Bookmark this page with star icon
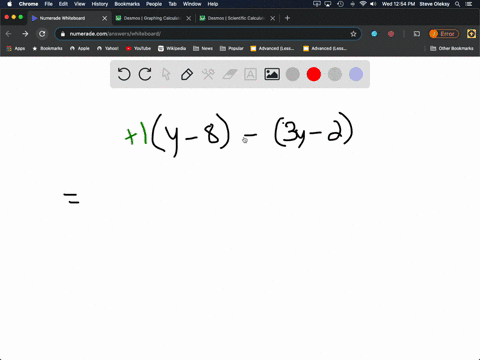Screen dimensions: 480x360 pos(353,34)
